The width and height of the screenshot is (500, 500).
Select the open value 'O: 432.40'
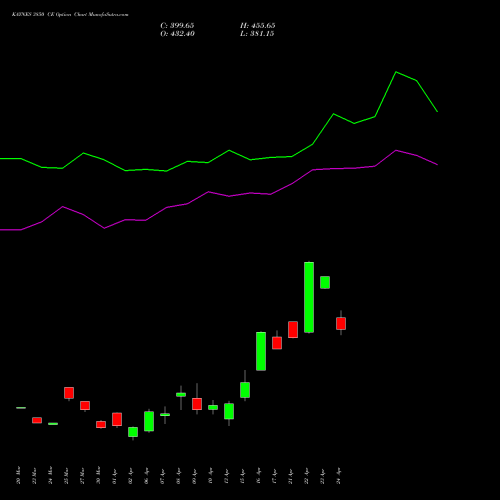tap(177, 34)
